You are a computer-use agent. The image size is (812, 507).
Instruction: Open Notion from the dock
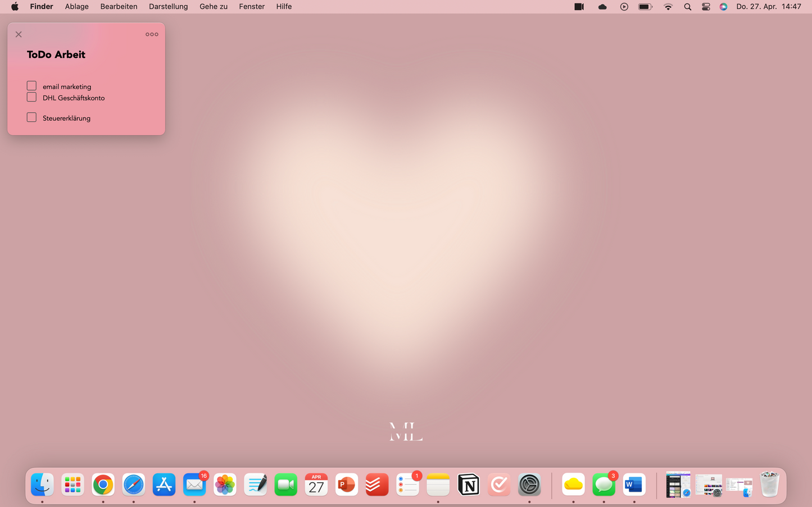468,485
